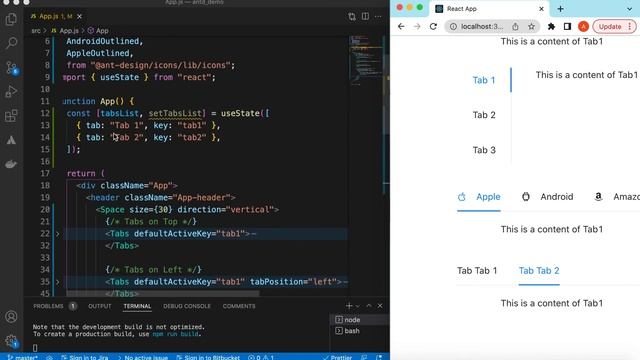The height and width of the screenshot is (360, 640).
Task: Bookmark the page with the star icon
Action: (x=531, y=27)
